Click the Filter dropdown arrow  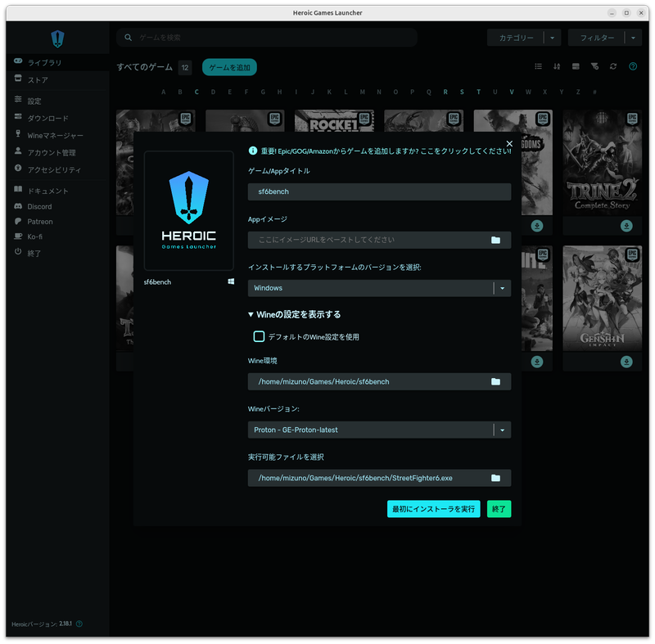[x=633, y=38]
